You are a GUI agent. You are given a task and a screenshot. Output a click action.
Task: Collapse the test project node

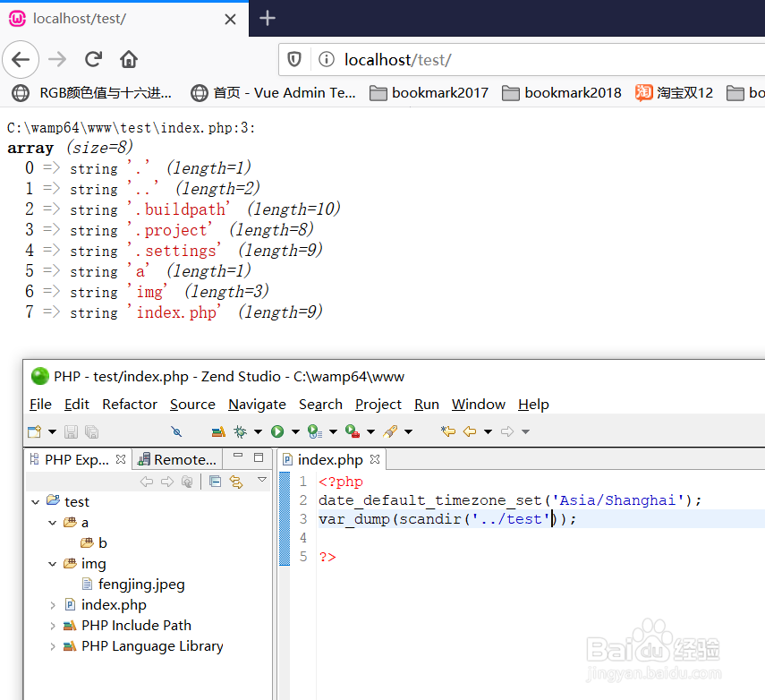pos(35,502)
